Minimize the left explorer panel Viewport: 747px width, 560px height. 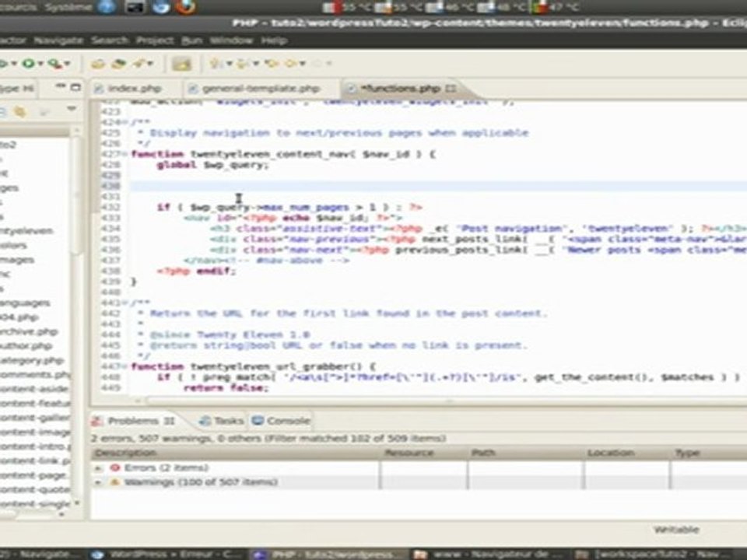pos(61,86)
